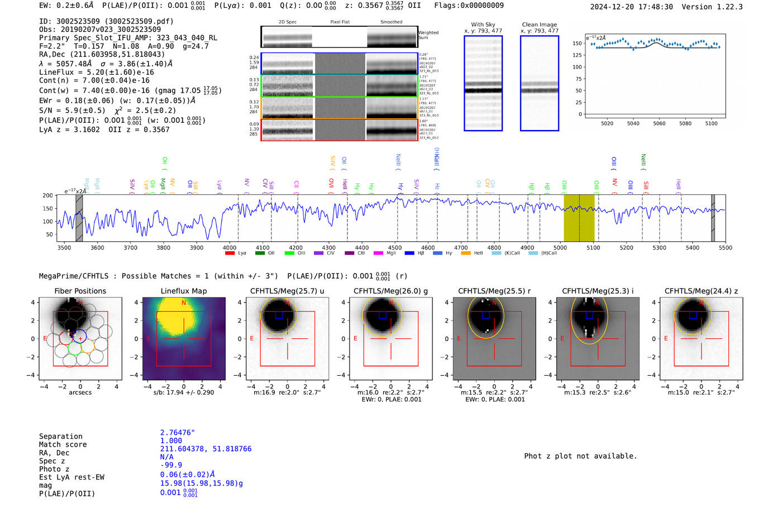Click the Est LyA rest-EW value 0.06(±0.02)Å
Image resolution: width=782 pixels, height=532 pixels.
pyautogui.click(x=188, y=475)
